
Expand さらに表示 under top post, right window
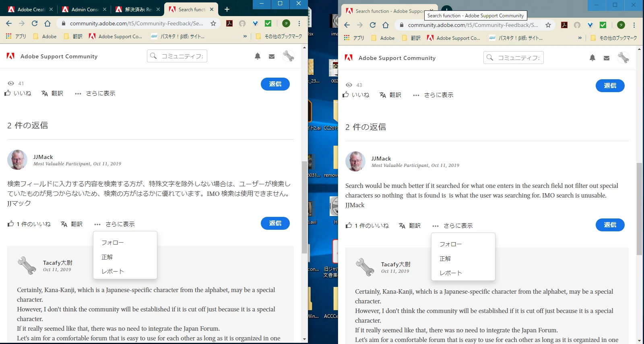tap(433, 95)
